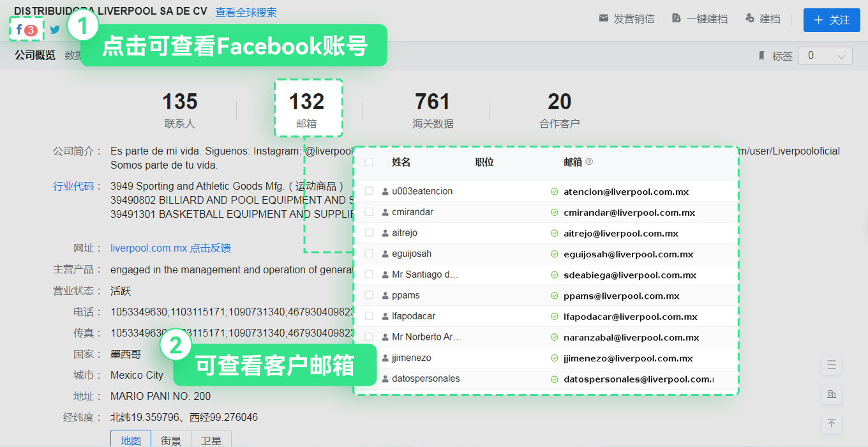Click the 行业代码 label link
Viewport: 868px width, 447px height.
click(73, 186)
